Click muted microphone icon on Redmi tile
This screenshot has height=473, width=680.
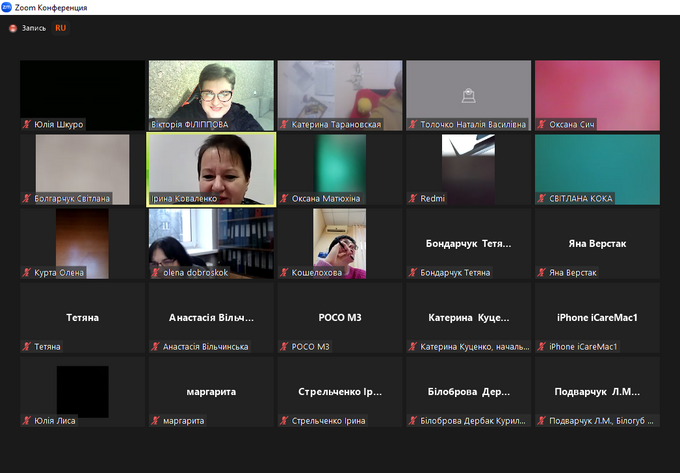coord(413,199)
